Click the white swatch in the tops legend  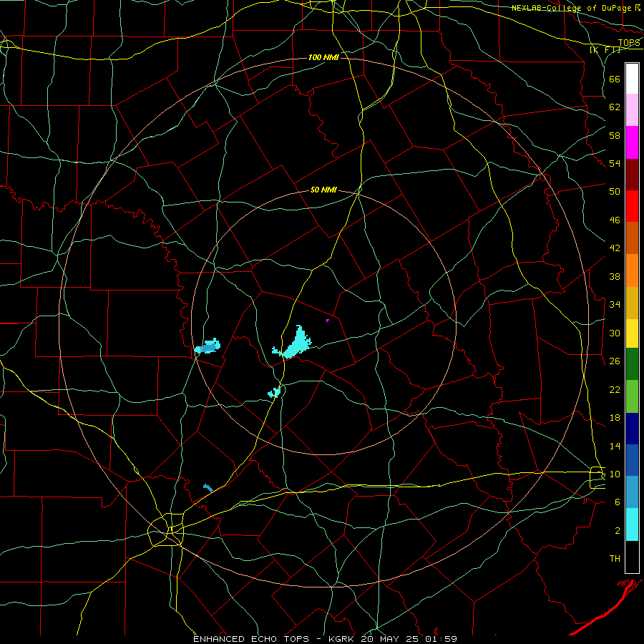click(x=632, y=79)
